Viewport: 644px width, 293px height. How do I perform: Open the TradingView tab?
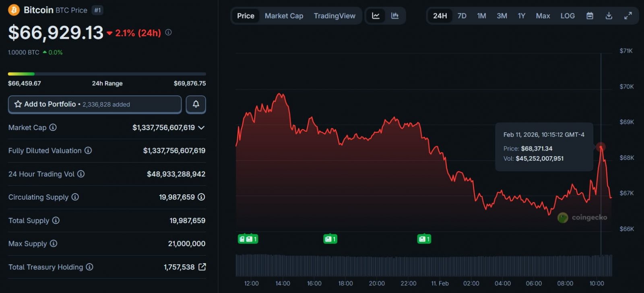pos(334,16)
